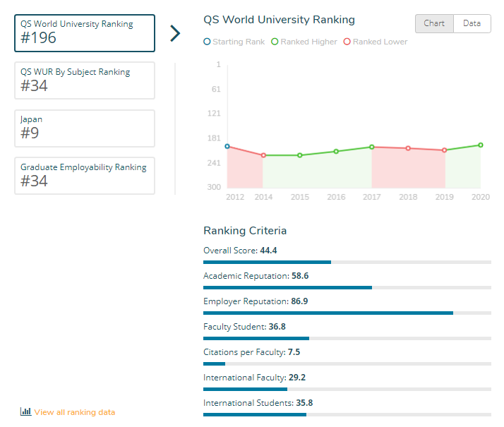Click the Faculty Student progress bar
The height and width of the screenshot is (427, 504).
347,338
